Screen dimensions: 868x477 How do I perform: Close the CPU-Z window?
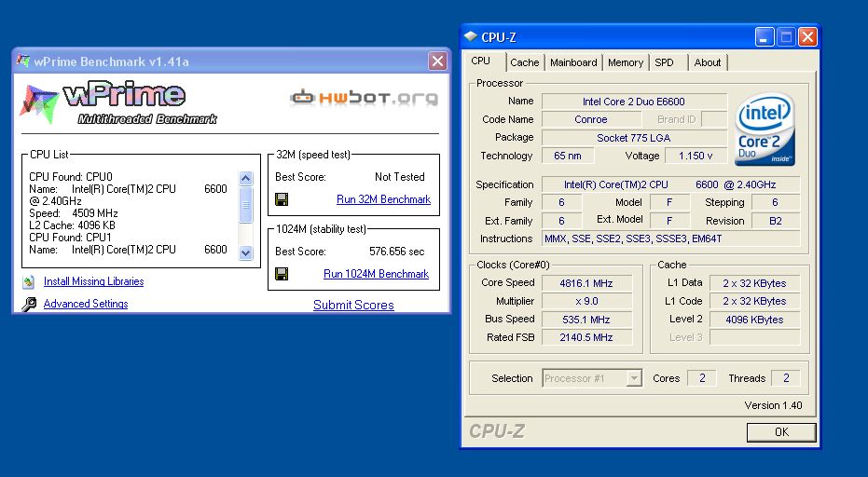pyautogui.click(x=807, y=37)
